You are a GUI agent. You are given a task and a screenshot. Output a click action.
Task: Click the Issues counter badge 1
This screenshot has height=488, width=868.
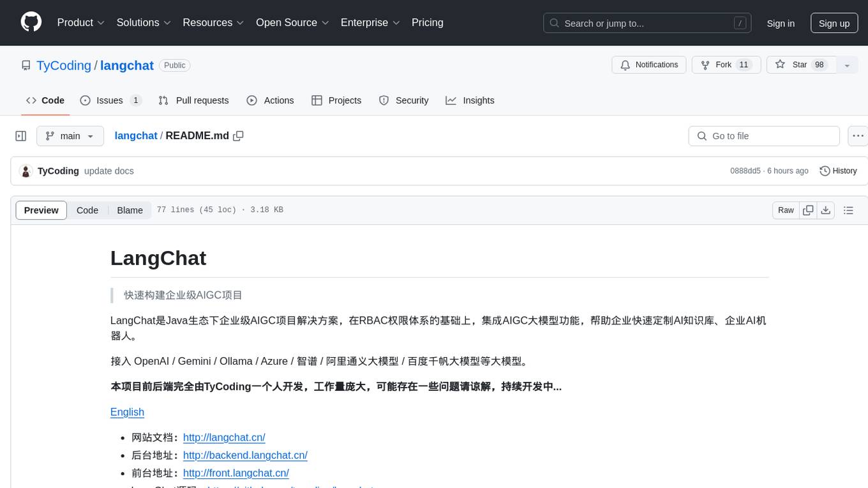[x=135, y=100]
